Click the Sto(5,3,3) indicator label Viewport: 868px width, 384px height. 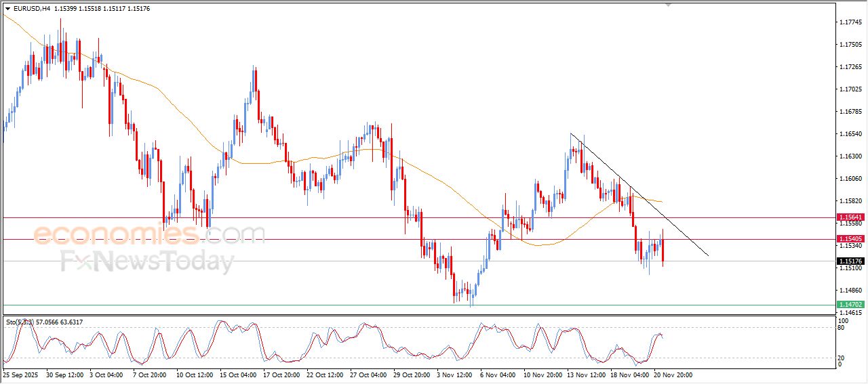point(21,322)
